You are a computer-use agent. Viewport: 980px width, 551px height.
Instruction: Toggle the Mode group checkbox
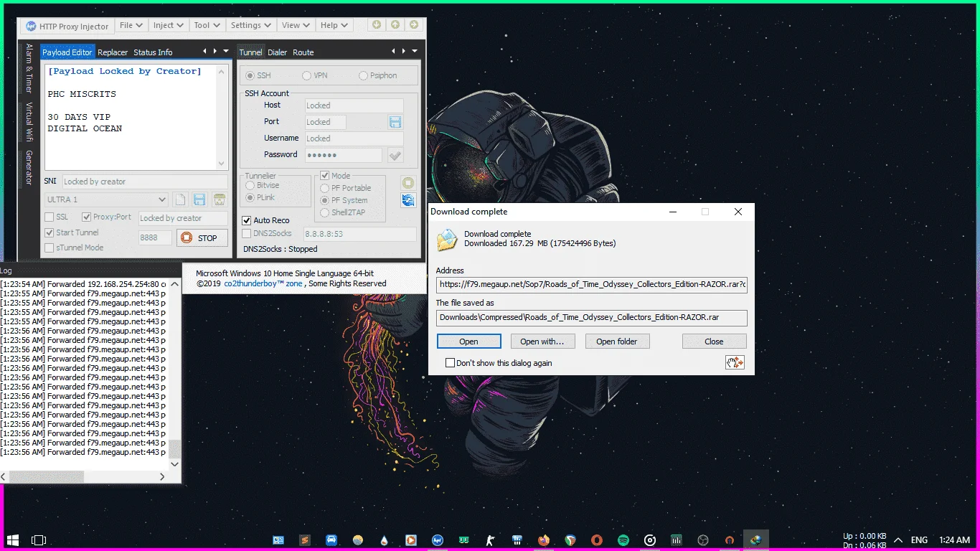[325, 176]
